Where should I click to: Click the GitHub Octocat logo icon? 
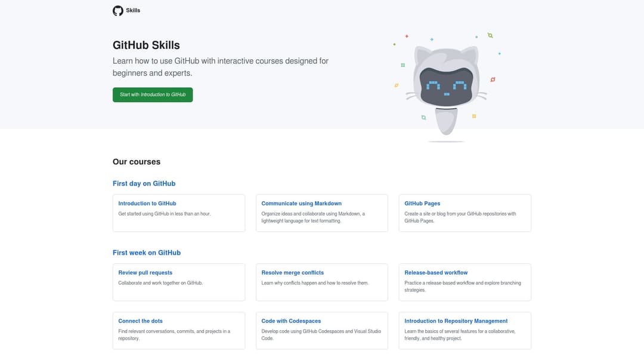click(x=118, y=11)
